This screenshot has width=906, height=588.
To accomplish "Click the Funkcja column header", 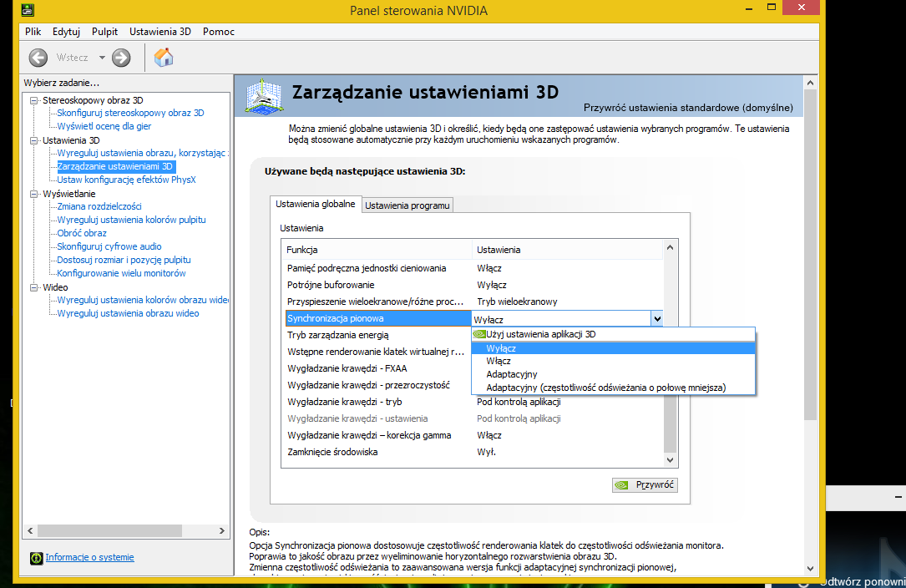I will point(377,250).
